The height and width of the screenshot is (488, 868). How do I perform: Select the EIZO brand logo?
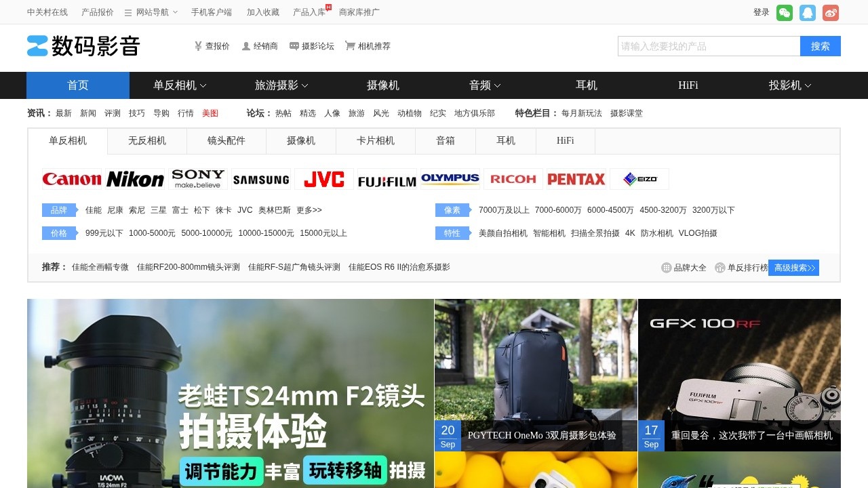(x=639, y=179)
